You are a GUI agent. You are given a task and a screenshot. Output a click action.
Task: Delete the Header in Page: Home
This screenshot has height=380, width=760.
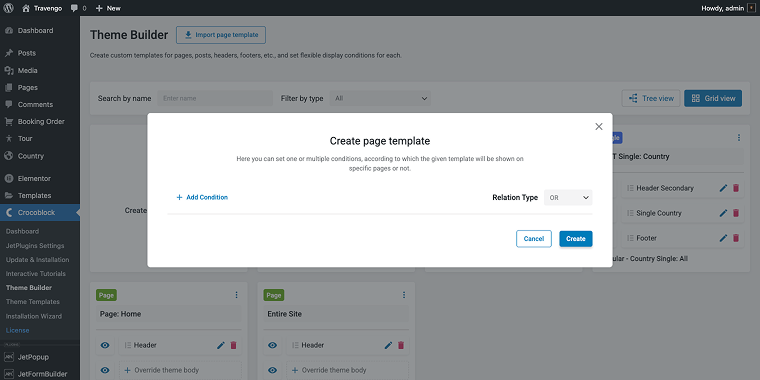[233, 345]
